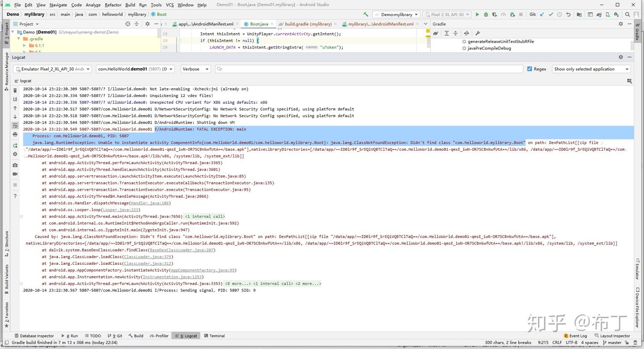Open the Refactor menu
Image resolution: width=644 pixels, height=349 pixels.
tap(113, 5)
